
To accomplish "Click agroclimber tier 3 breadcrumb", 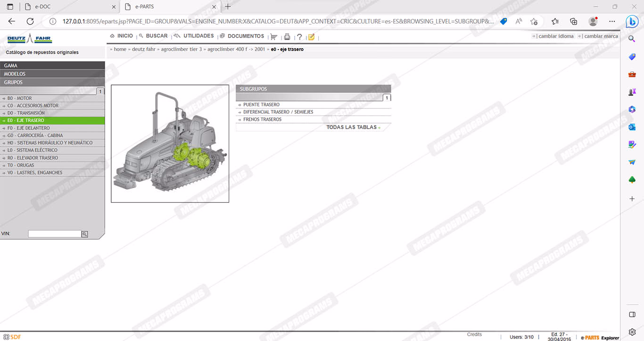I will pyautogui.click(x=181, y=49).
